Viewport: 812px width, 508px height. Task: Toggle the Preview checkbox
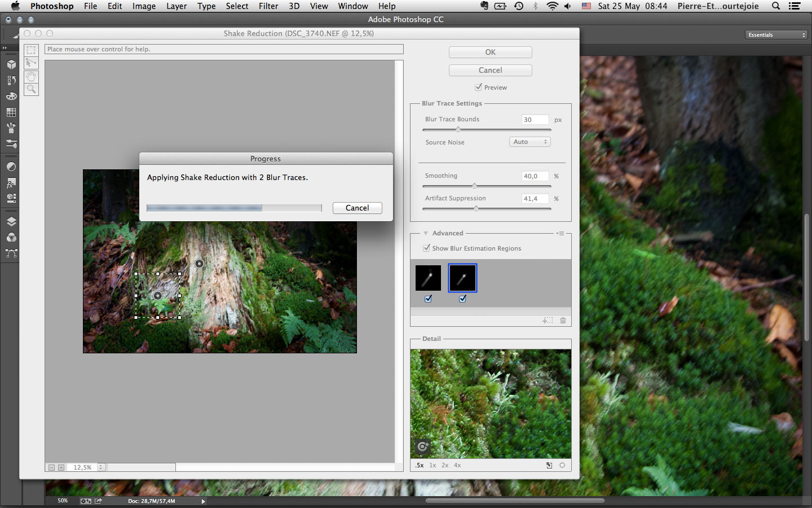478,87
